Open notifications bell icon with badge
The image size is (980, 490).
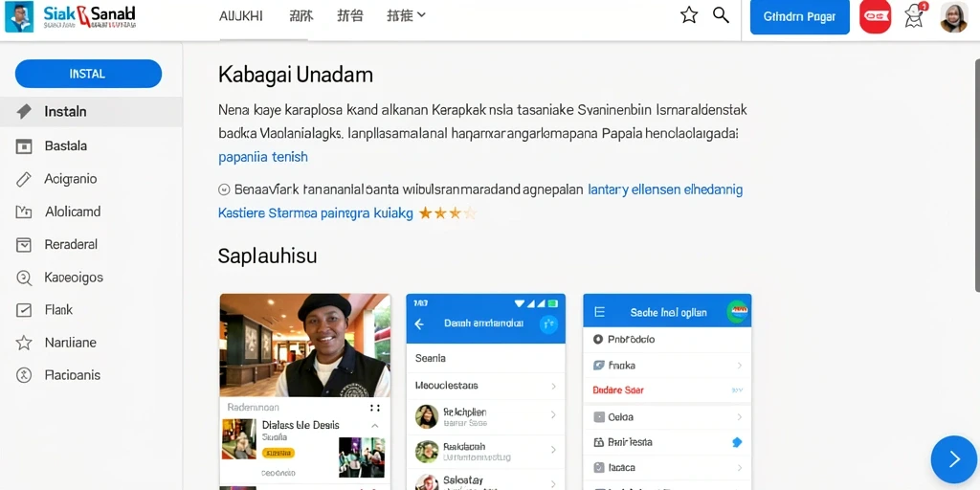tap(914, 15)
